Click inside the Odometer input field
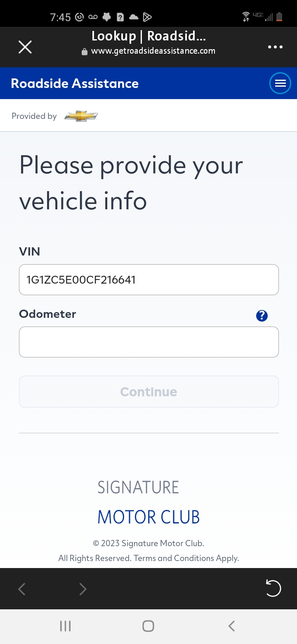The height and width of the screenshot is (644, 297). pos(148,342)
